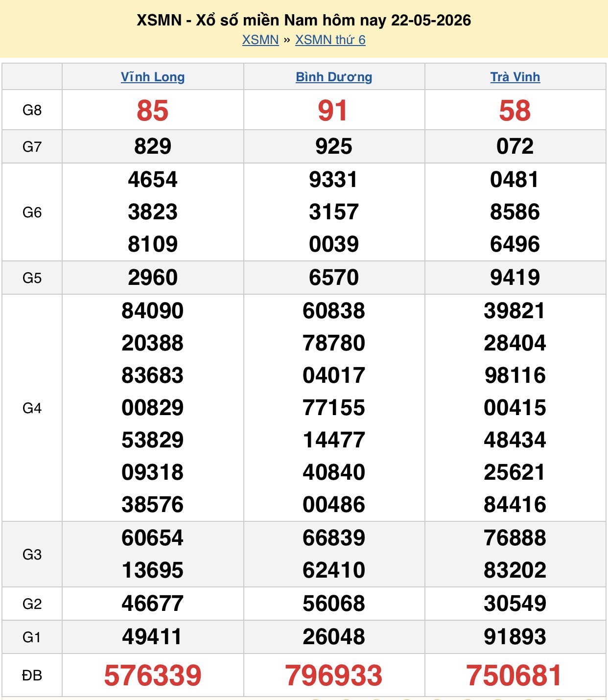Click G4 number 00829
The width and height of the screenshot is (608, 700).
pos(153,408)
